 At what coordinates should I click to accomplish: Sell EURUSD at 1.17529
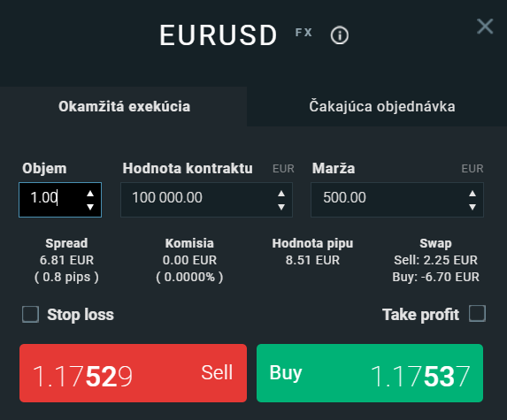(x=133, y=373)
